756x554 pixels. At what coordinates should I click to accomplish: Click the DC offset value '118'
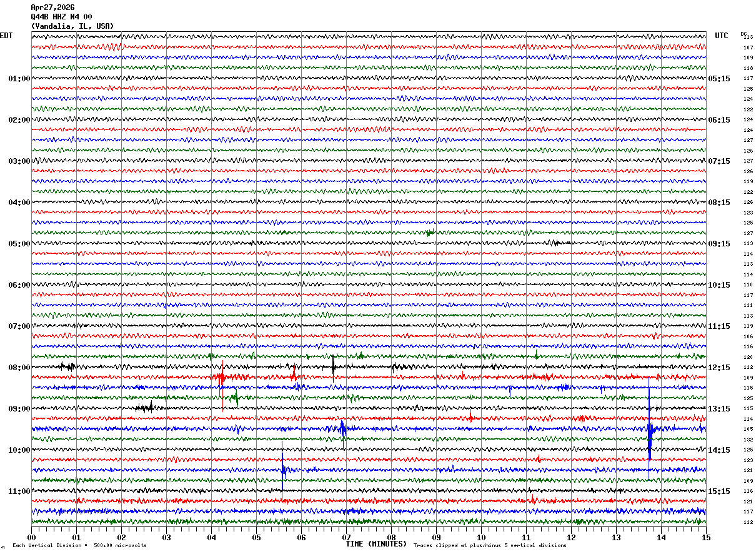[x=748, y=68]
